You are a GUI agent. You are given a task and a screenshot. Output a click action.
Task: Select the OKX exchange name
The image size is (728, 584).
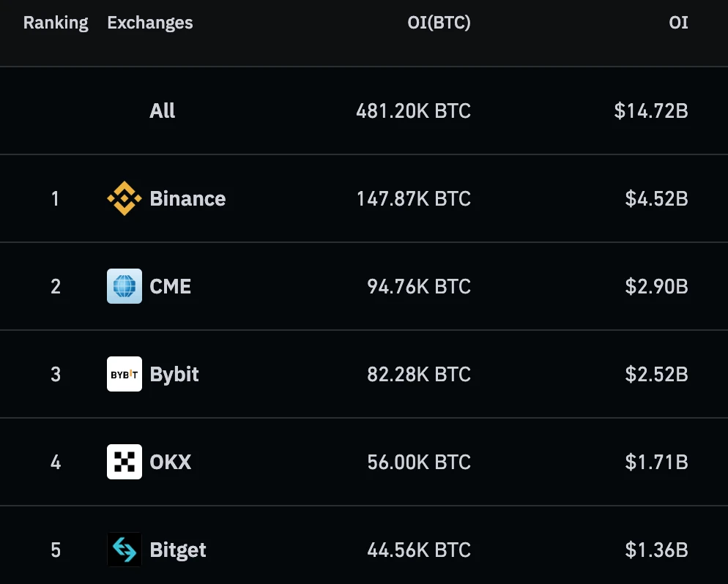171,462
